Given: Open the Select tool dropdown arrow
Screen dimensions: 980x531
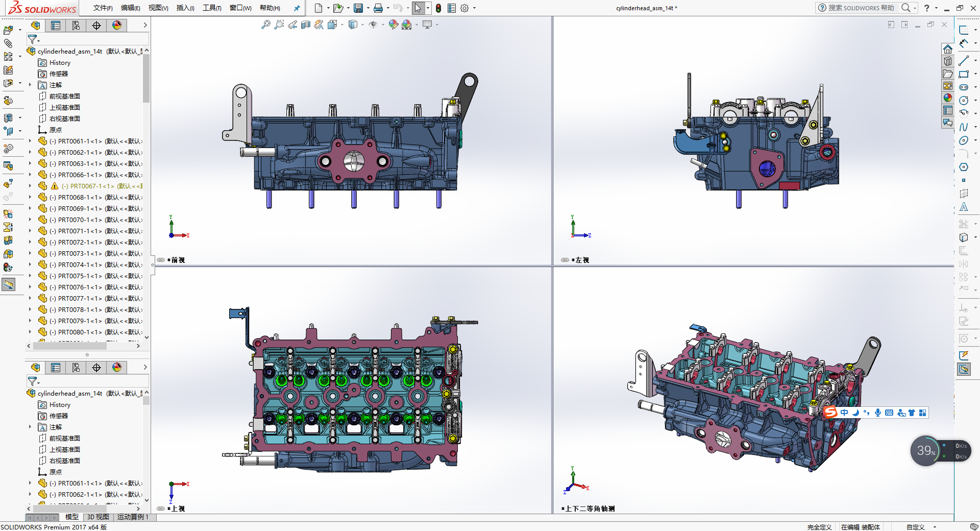Looking at the screenshot, I should [x=428, y=8].
